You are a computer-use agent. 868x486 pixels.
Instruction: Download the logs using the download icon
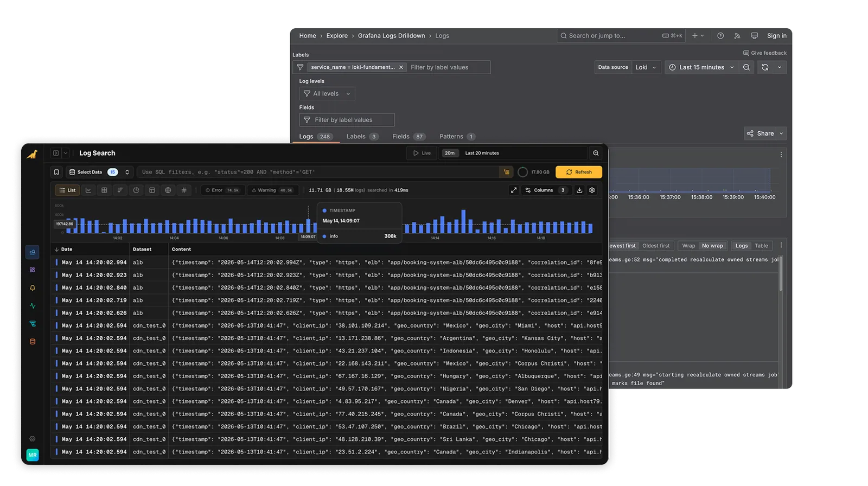(x=579, y=190)
